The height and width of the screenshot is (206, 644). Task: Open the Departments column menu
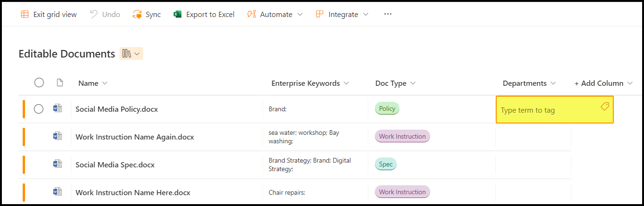553,83
